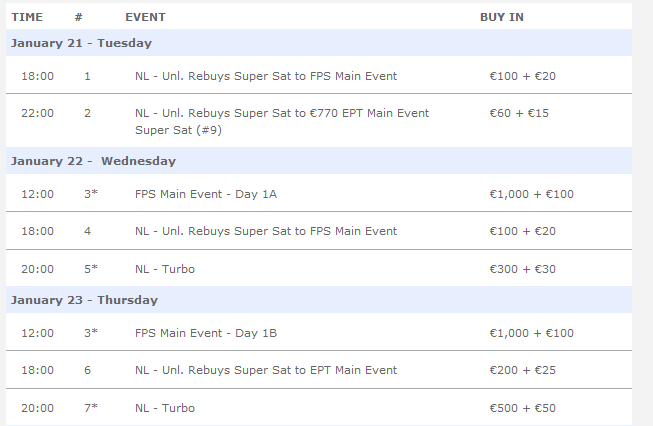Select event number 5* cell

(91, 269)
